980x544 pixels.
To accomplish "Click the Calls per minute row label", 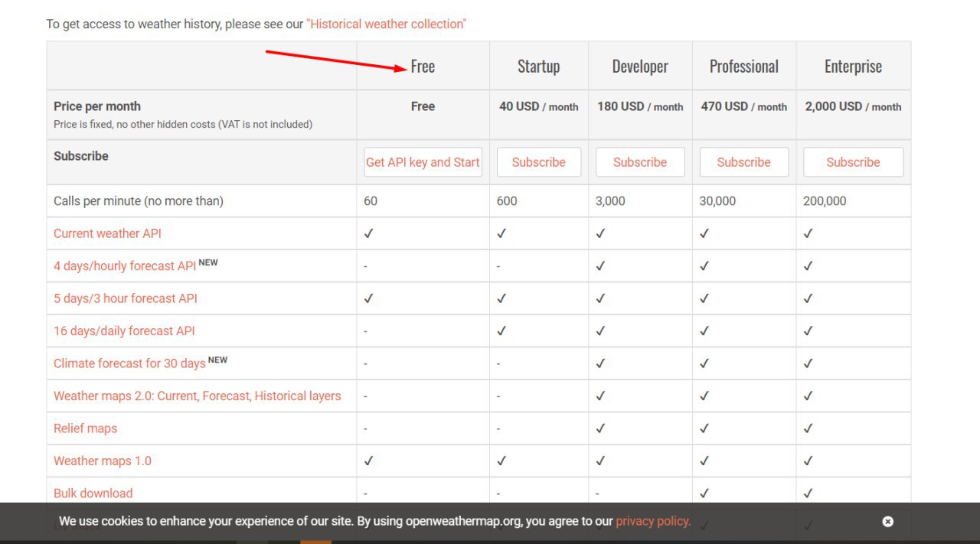I will click(139, 201).
